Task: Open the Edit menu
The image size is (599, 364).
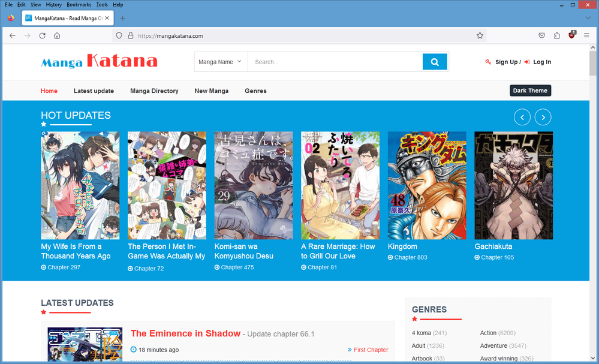Action: click(x=22, y=5)
